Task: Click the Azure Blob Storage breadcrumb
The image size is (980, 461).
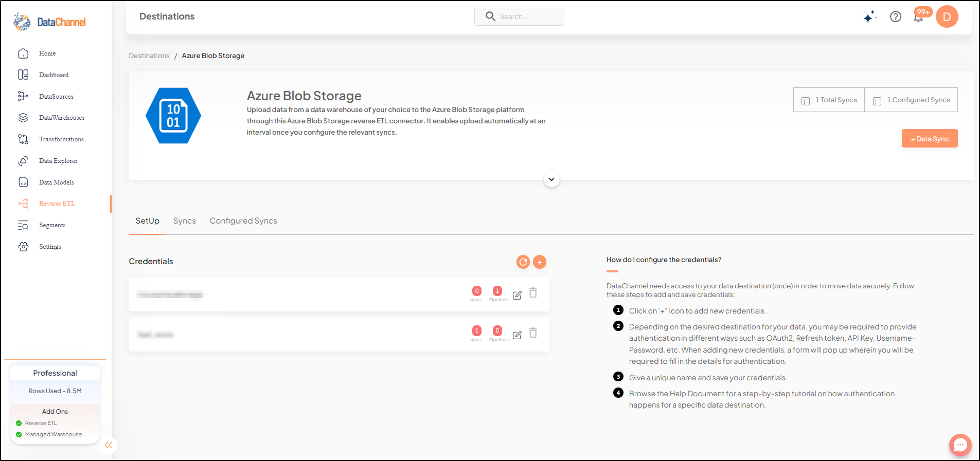Action: [x=213, y=56]
